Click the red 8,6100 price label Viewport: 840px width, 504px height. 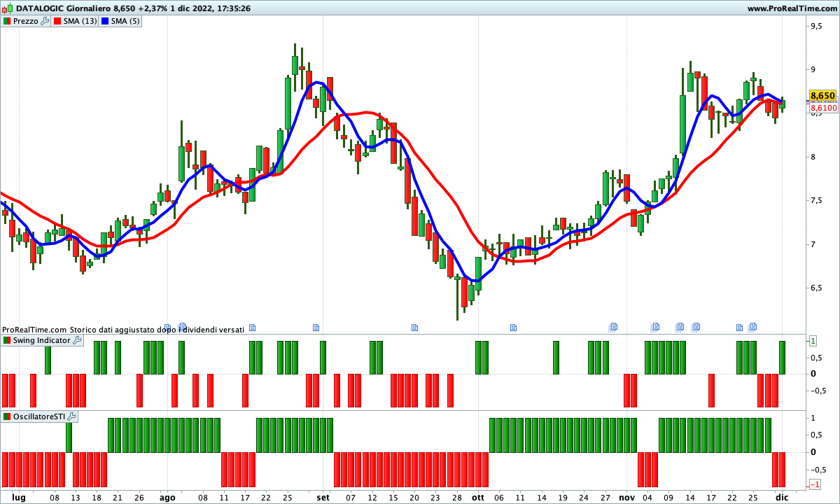pyautogui.click(x=823, y=108)
